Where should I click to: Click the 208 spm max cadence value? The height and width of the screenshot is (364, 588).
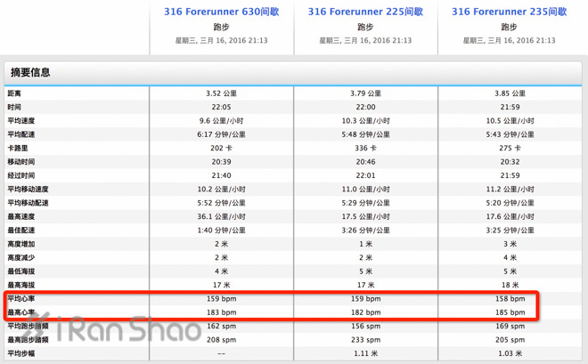point(221,340)
